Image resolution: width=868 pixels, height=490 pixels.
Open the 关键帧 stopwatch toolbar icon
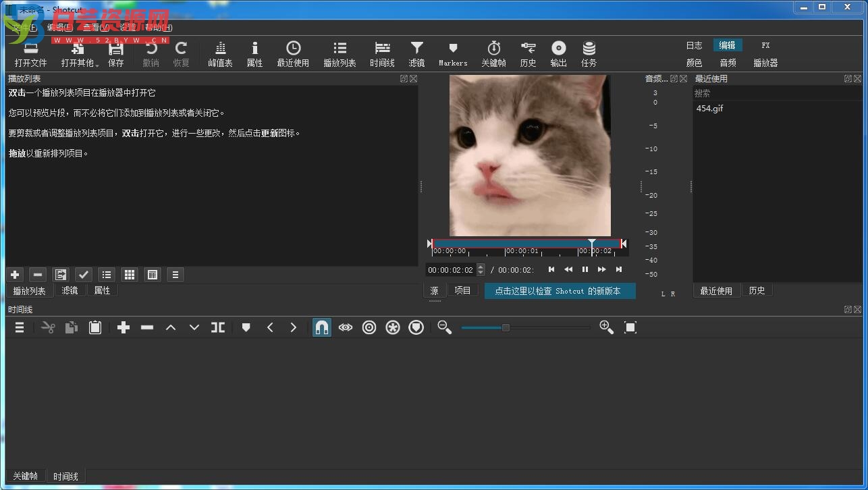point(493,54)
